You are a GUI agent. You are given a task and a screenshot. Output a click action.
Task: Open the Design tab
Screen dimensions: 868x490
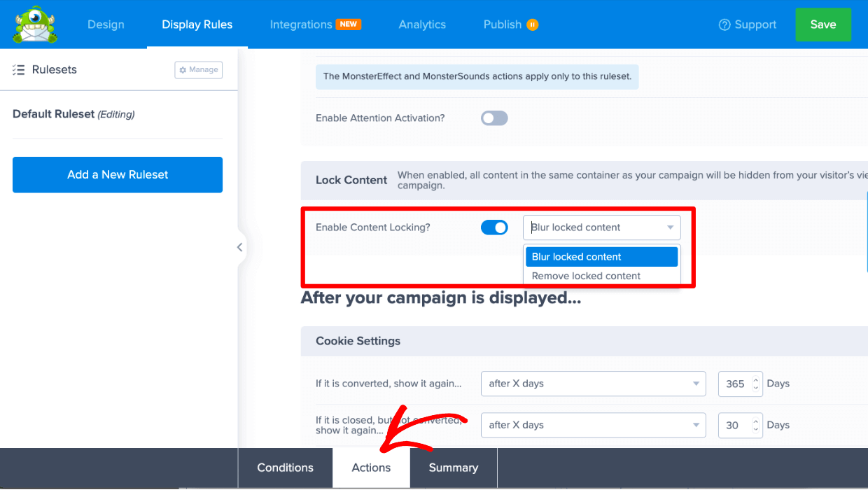[x=106, y=24]
